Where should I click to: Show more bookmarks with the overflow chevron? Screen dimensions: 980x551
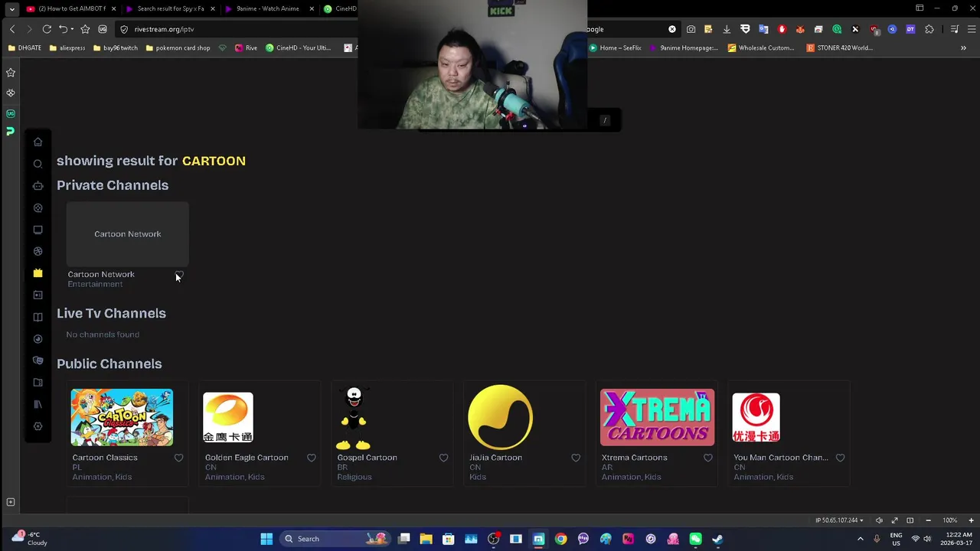[x=963, y=47]
